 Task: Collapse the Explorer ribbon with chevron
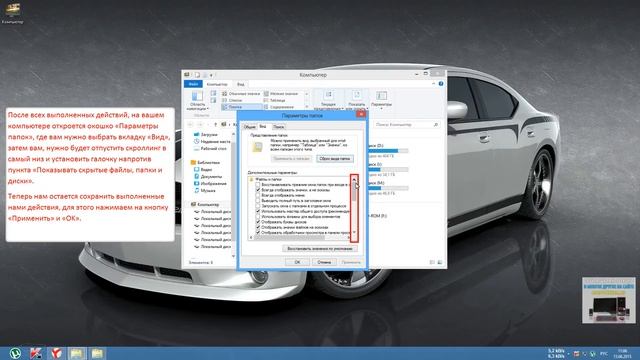[433, 84]
